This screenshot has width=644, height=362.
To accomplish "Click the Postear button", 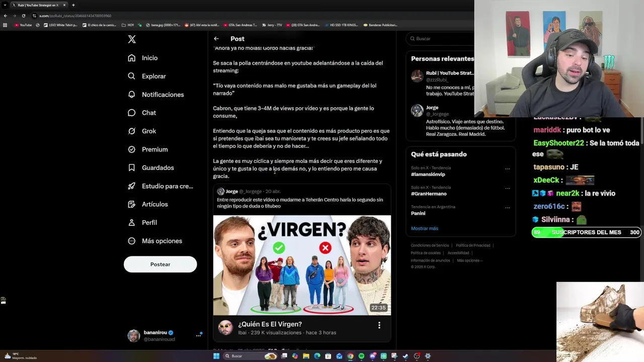I will coord(160,264).
